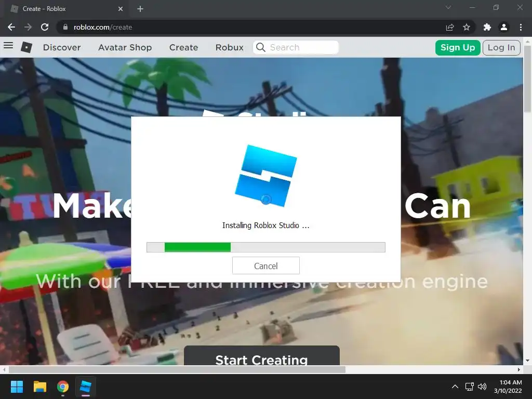Select the Create - Roblox browser tab
The width and height of the screenshot is (532, 399).
pyautogui.click(x=67, y=9)
